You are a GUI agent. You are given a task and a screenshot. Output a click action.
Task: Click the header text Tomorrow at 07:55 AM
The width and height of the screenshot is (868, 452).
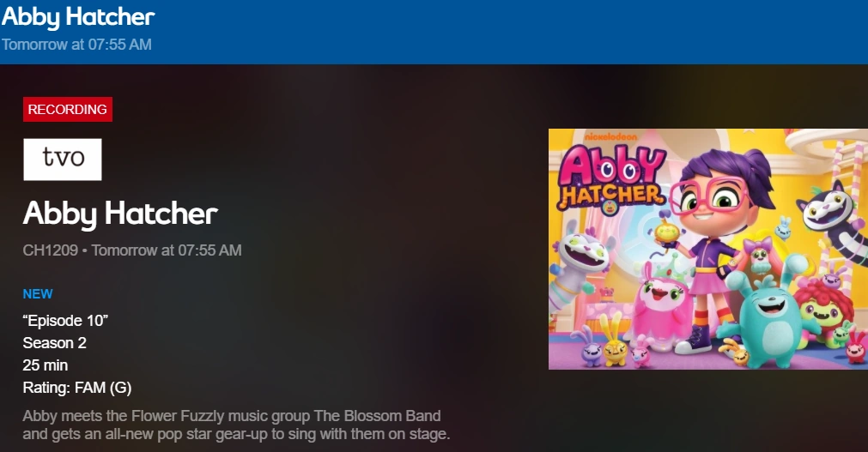pos(76,45)
